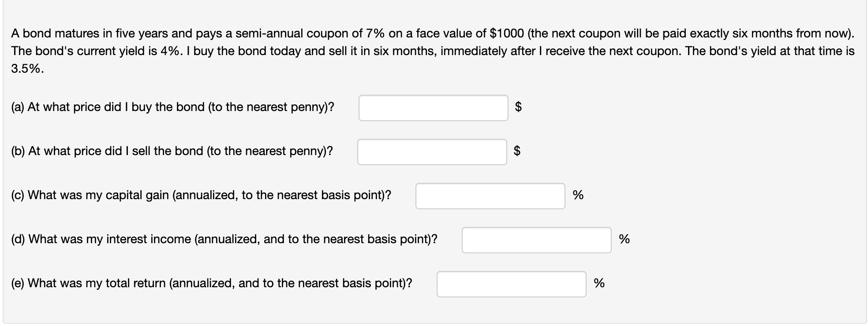Click the bond selling price input field

[432, 152]
